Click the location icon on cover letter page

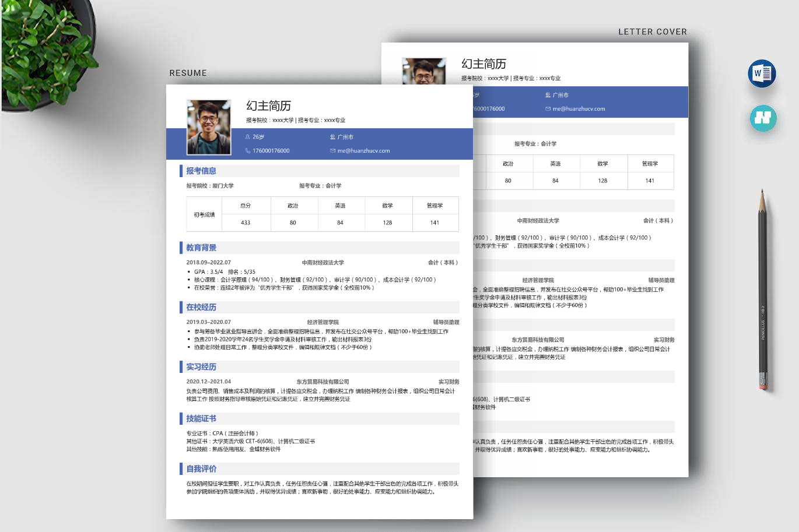click(x=548, y=95)
